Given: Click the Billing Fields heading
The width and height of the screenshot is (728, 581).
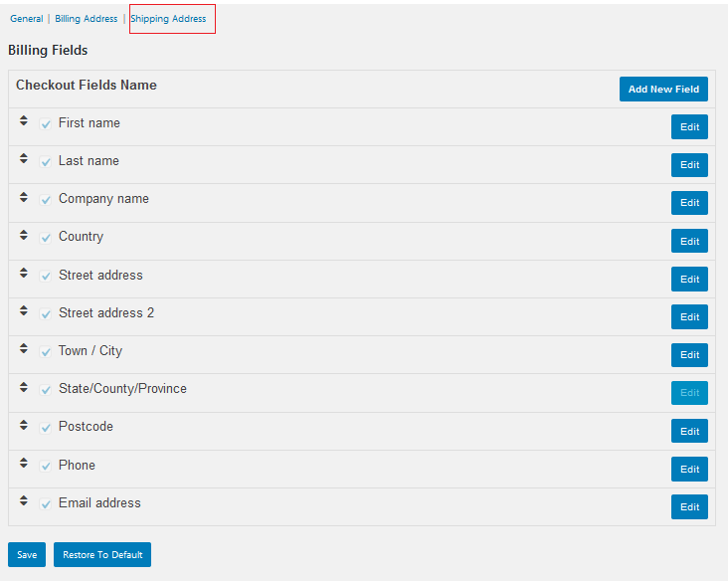Looking at the screenshot, I should (48, 50).
